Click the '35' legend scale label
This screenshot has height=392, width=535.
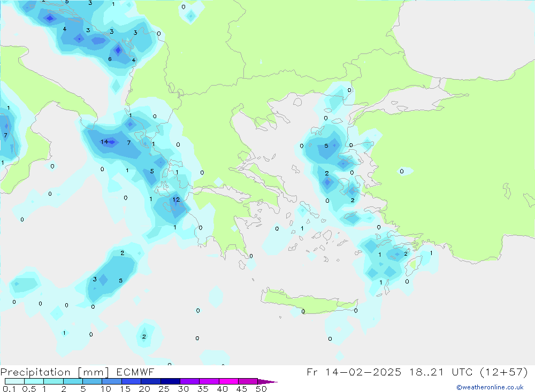tap(203, 389)
